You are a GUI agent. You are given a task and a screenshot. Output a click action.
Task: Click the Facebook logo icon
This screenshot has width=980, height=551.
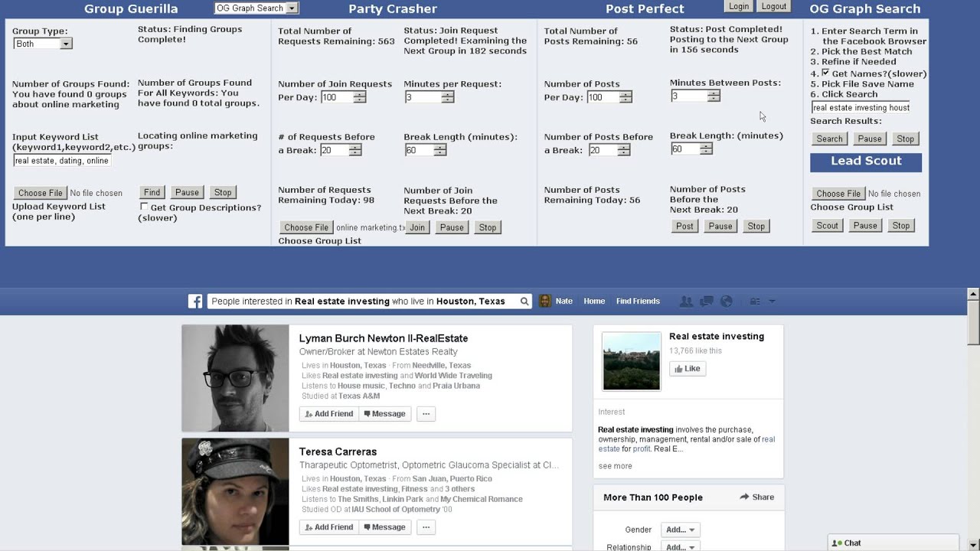(x=195, y=302)
